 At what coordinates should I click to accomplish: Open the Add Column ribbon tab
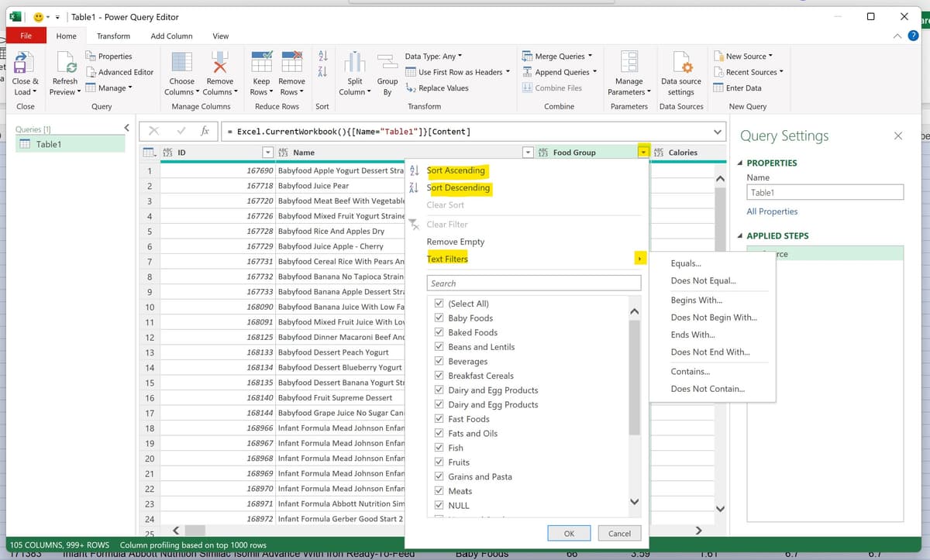(171, 36)
